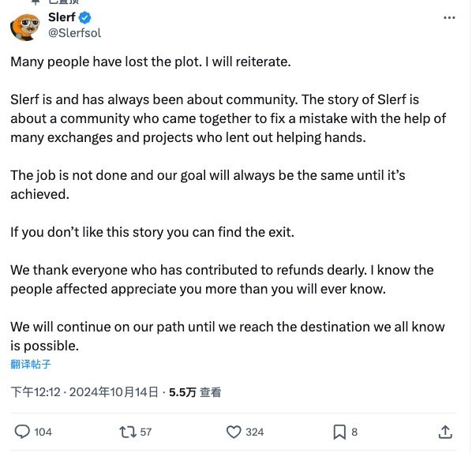The image size is (476, 453).
Task: Click the 324 likes count
Action: [x=255, y=432]
